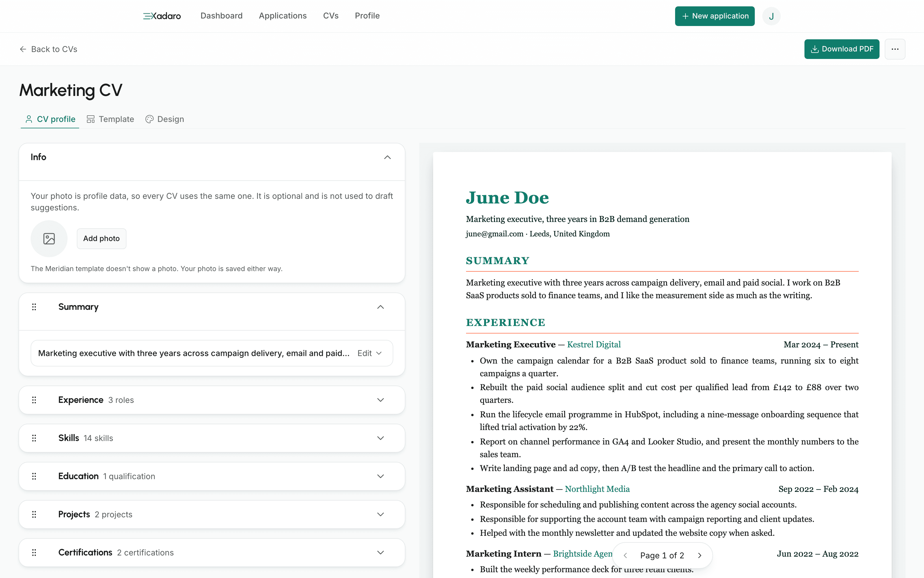Grab the Certifications section drag handle
The height and width of the screenshot is (578, 924).
[34, 553]
